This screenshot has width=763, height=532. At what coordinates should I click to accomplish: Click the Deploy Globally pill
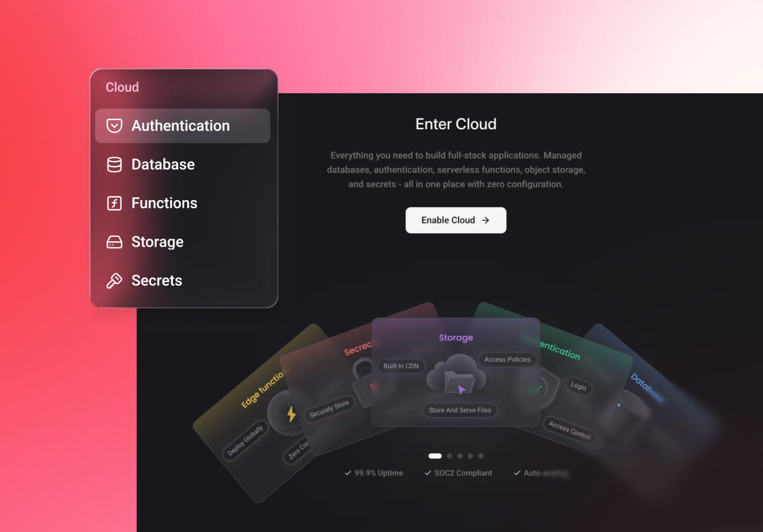tap(245, 441)
